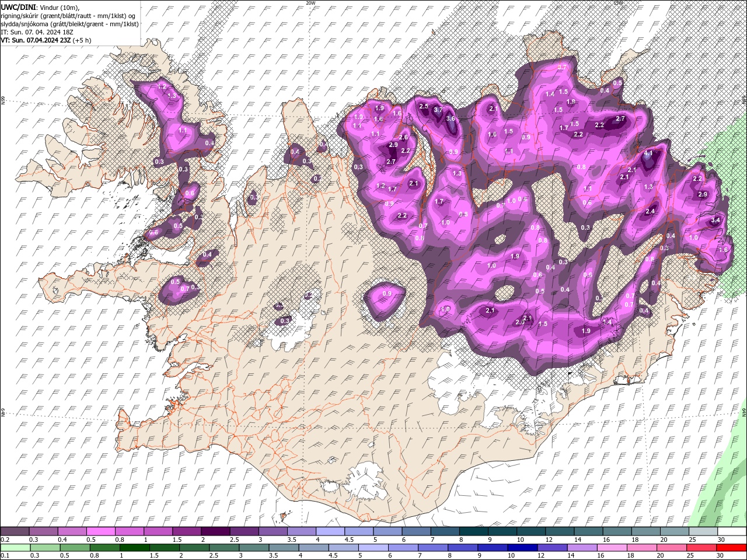Click the violet rain swatch labeled 12
The width and height of the screenshot is (747, 560).
click(x=552, y=548)
